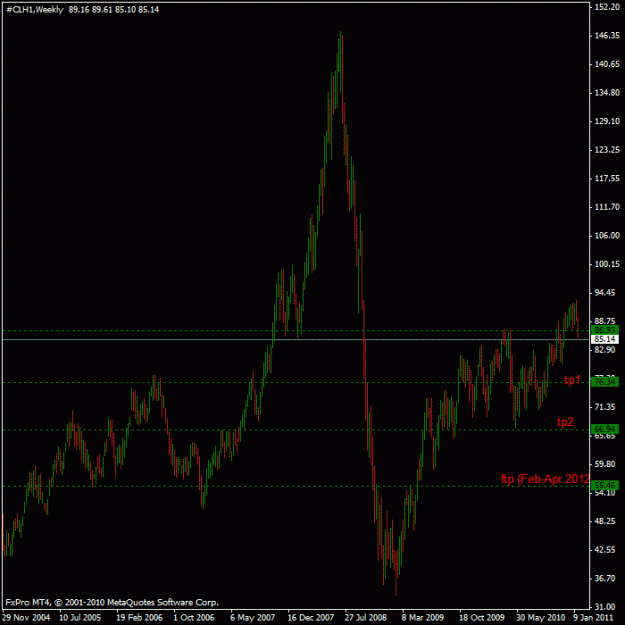Click the 106.00 price scale value

pos(607,236)
